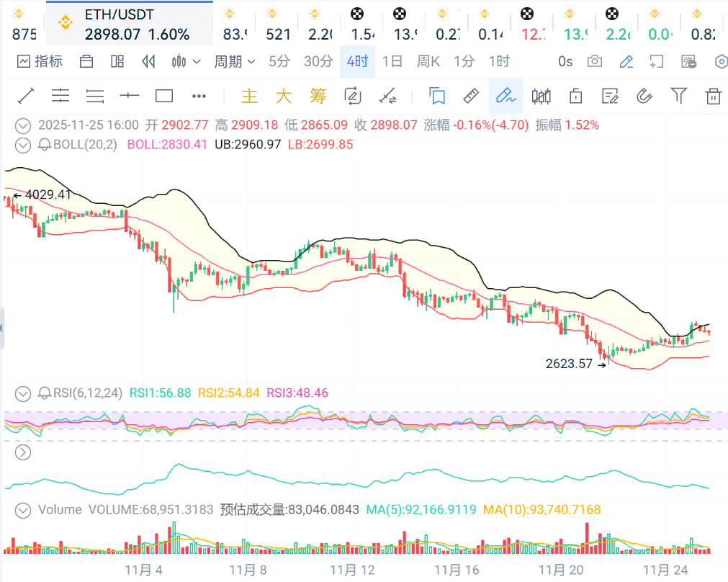The image size is (728, 582).
Task: Click the ruler measurement tool
Action: pos(470,96)
